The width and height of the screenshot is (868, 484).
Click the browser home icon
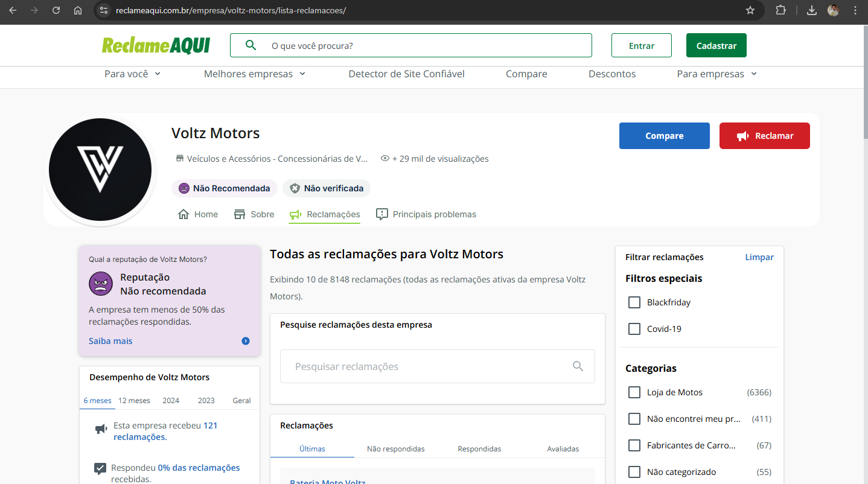78,10
